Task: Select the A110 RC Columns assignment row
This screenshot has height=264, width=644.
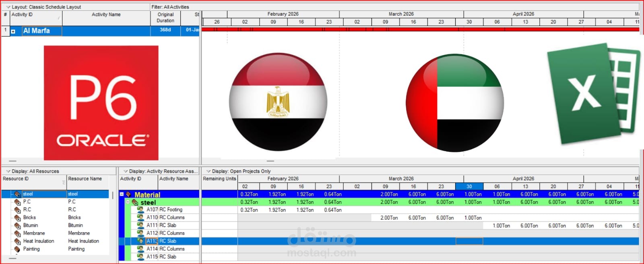Action: (x=165, y=218)
